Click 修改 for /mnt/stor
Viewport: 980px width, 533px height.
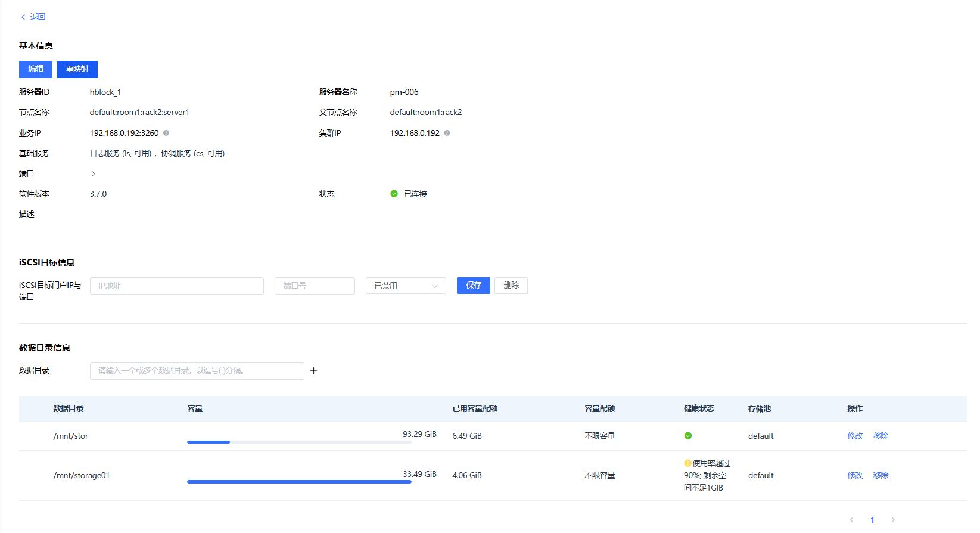pos(855,436)
